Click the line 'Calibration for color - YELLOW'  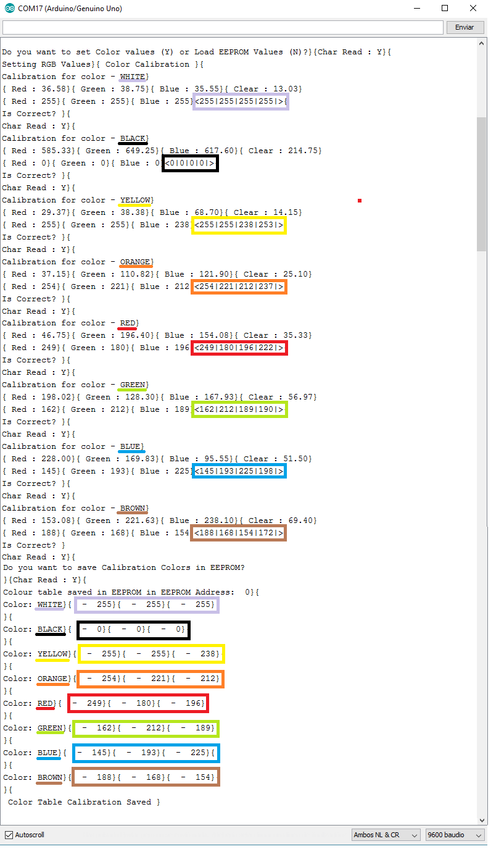coord(78,200)
